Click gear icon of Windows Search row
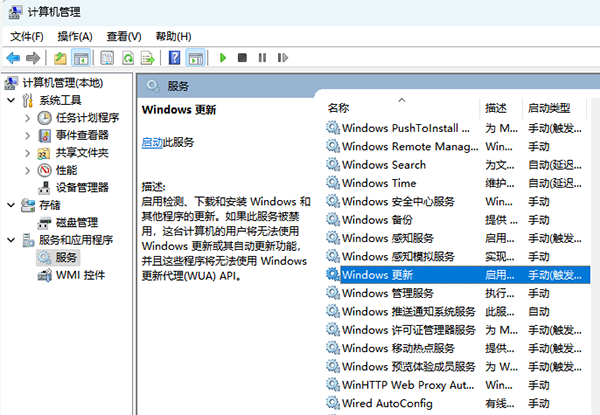Screen dimensions: 600x415 (333, 165)
